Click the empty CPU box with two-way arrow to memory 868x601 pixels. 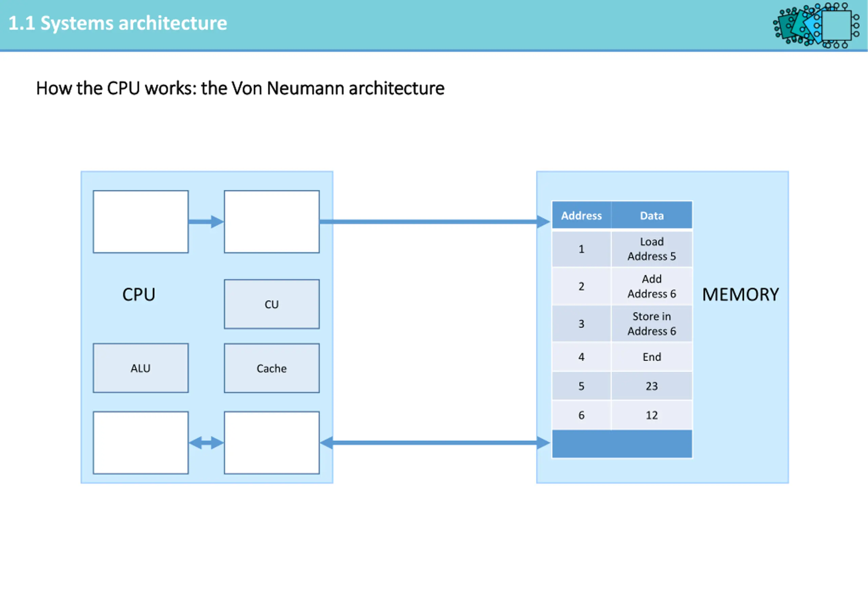[x=272, y=443]
